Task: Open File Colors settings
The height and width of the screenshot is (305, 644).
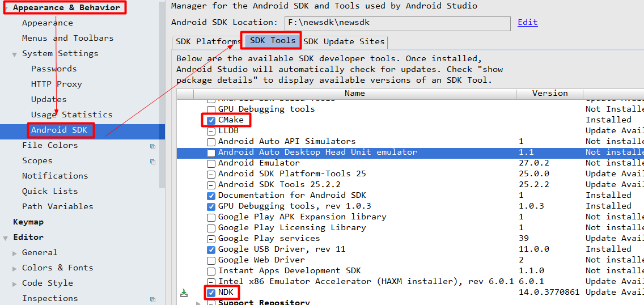Action: [x=50, y=146]
